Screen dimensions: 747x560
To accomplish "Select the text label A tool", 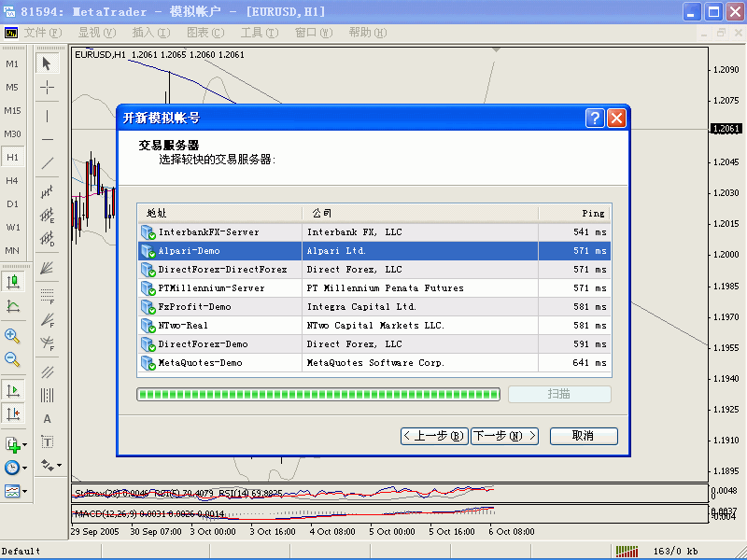I will pos(48,418).
